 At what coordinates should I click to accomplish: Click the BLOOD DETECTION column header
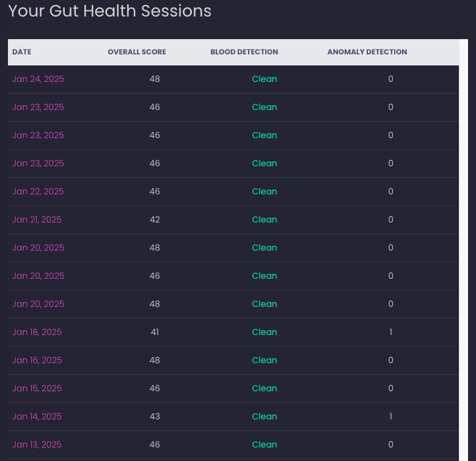point(244,52)
